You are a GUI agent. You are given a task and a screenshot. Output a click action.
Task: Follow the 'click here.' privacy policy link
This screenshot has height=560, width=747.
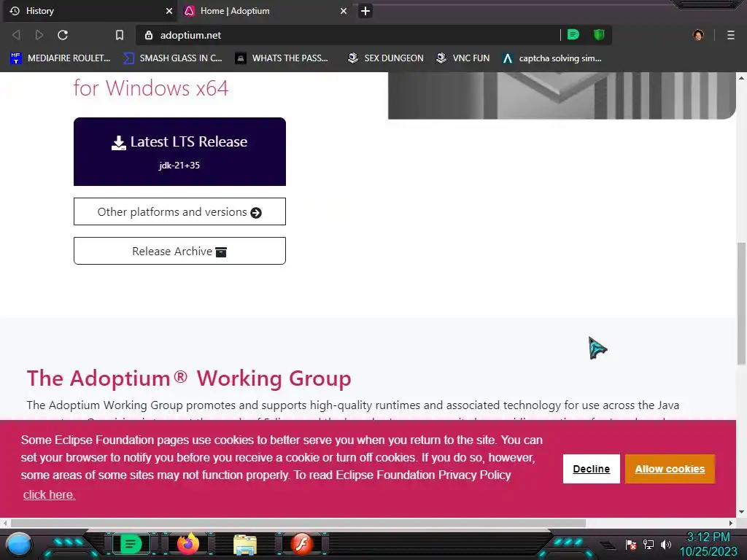tap(49, 495)
